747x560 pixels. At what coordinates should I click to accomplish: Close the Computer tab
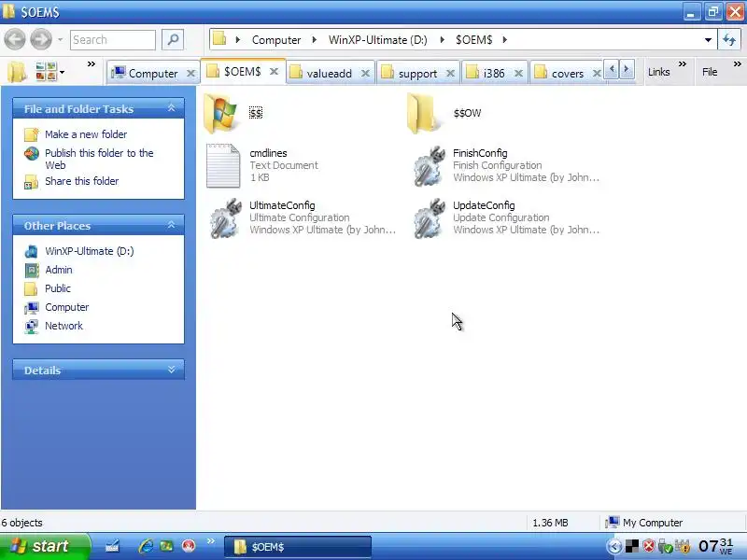click(190, 74)
